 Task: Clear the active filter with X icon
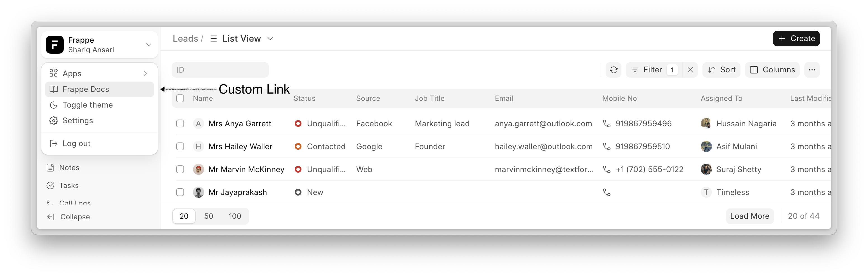coord(690,70)
